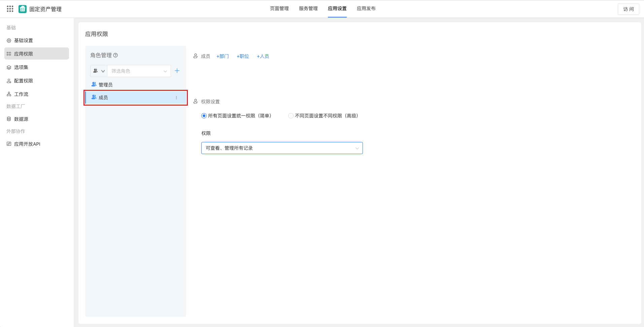Image resolution: width=644 pixels, height=327 pixels.
Task: Select the 基础设置 settings icon in sidebar
Action: point(9,40)
